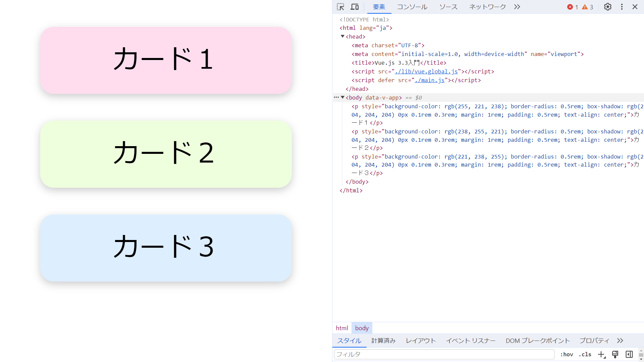Show more DevTools panel tabs
Screen dimensions: 644x362
tap(517, 7)
